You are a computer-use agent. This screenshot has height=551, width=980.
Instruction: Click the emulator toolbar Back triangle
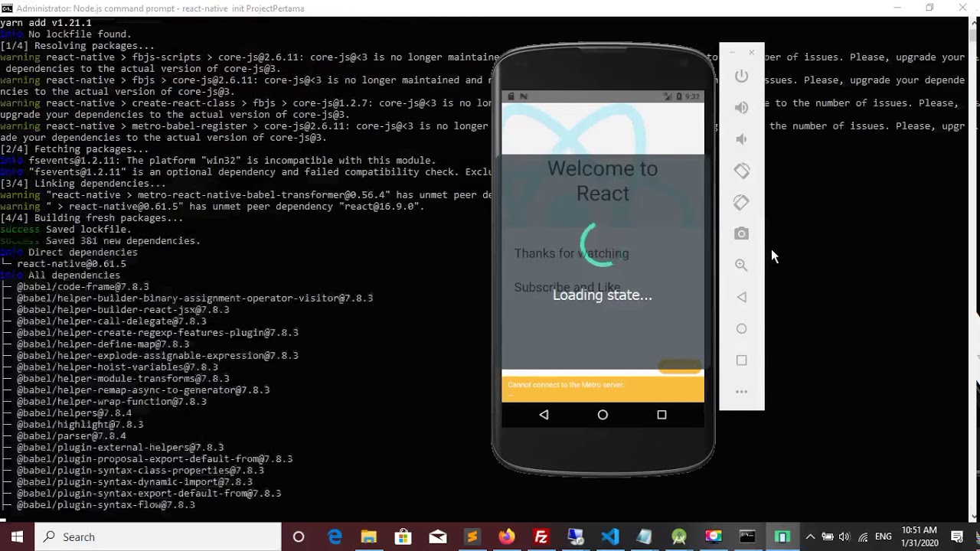(x=741, y=297)
